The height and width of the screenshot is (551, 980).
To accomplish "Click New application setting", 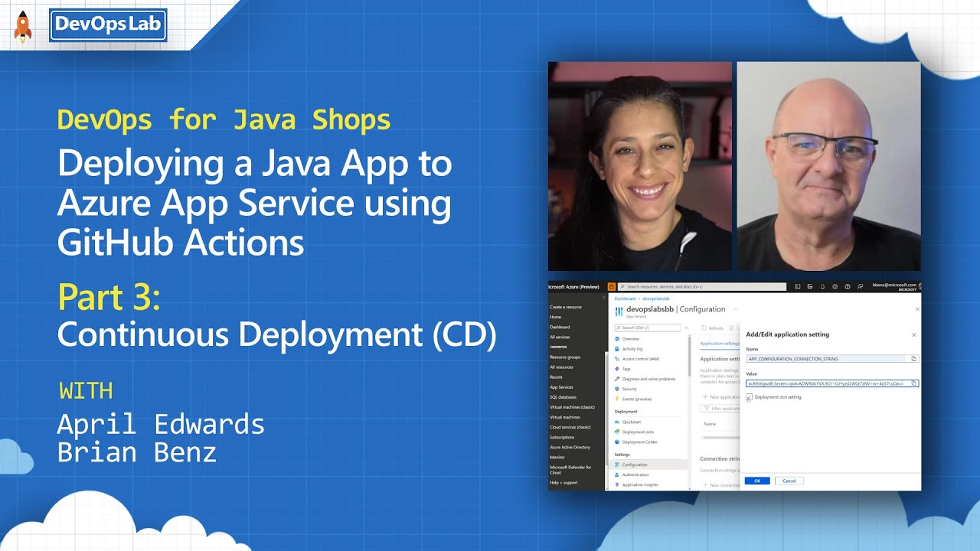I will tap(720, 397).
